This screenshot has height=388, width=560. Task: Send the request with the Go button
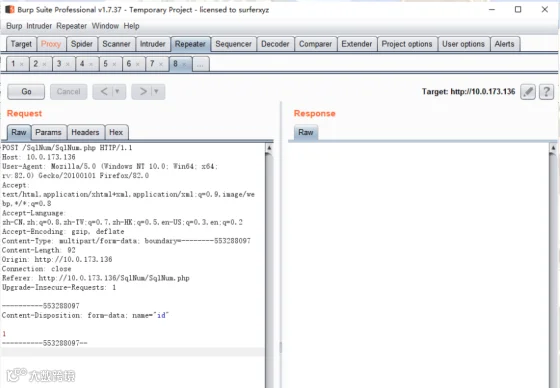pyautogui.click(x=26, y=91)
